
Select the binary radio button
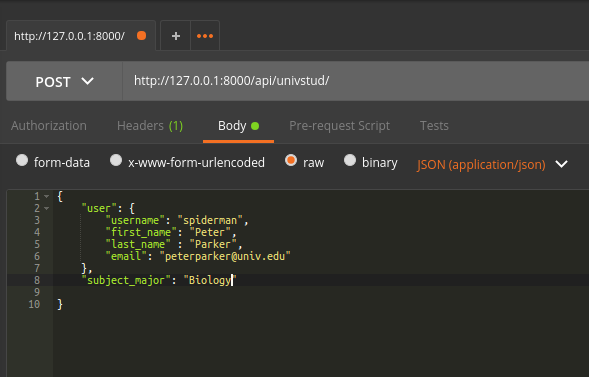pos(350,160)
